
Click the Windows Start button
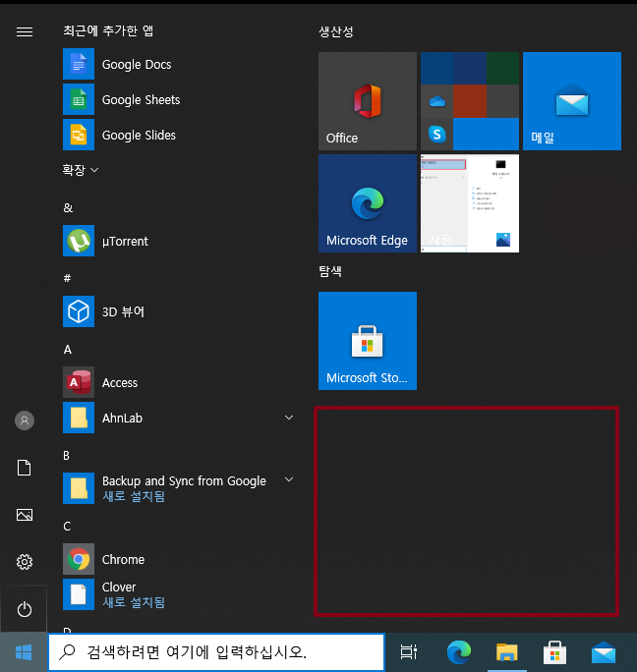(x=24, y=652)
